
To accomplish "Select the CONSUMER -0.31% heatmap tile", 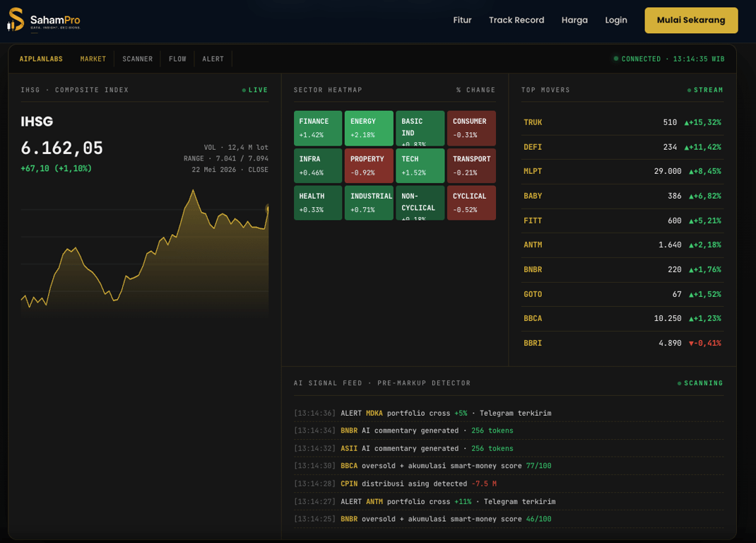I will tap(471, 129).
